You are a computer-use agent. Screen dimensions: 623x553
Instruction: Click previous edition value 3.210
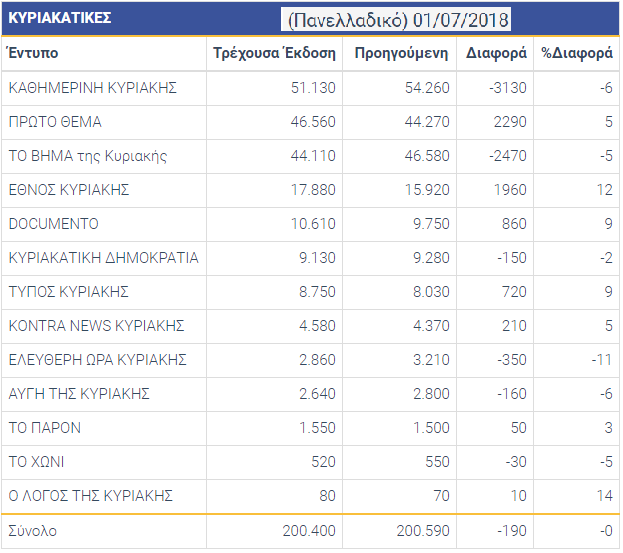[431, 360]
